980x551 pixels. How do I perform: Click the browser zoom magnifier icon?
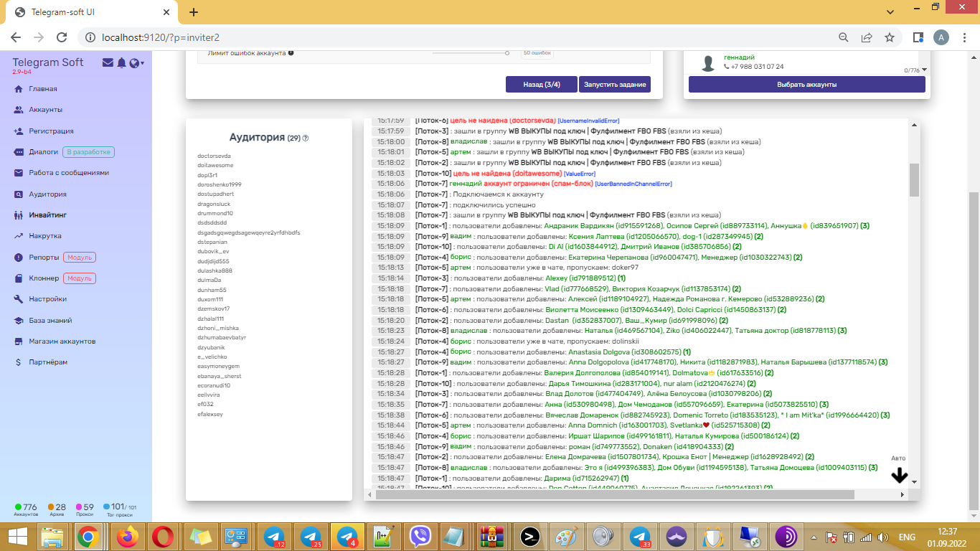point(844,37)
